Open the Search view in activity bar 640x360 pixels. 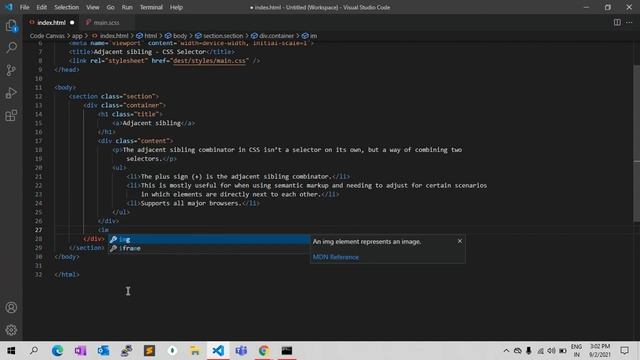(11, 48)
